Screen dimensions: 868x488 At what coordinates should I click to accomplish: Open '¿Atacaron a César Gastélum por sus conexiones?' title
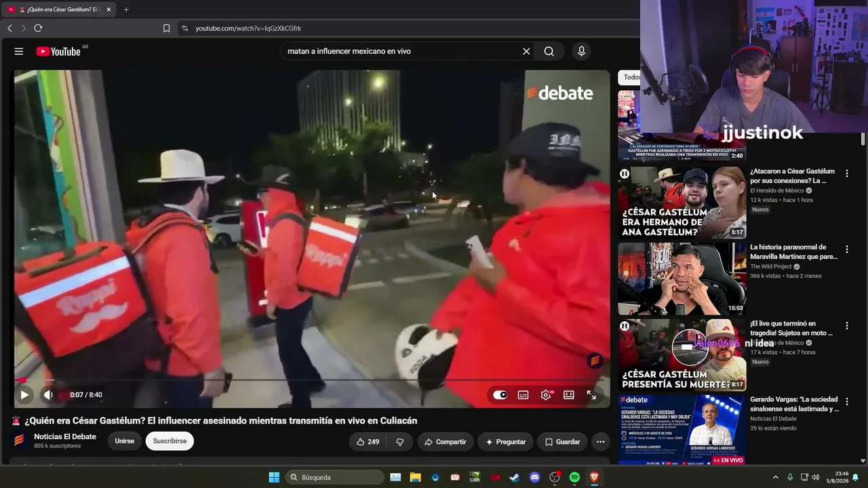tap(793, 176)
